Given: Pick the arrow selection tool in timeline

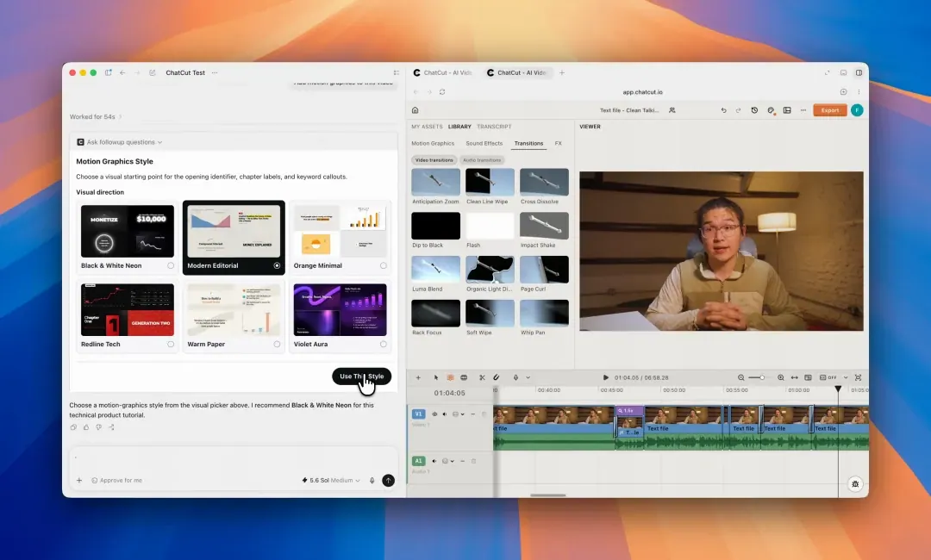Looking at the screenshot, I should point(436,377).
